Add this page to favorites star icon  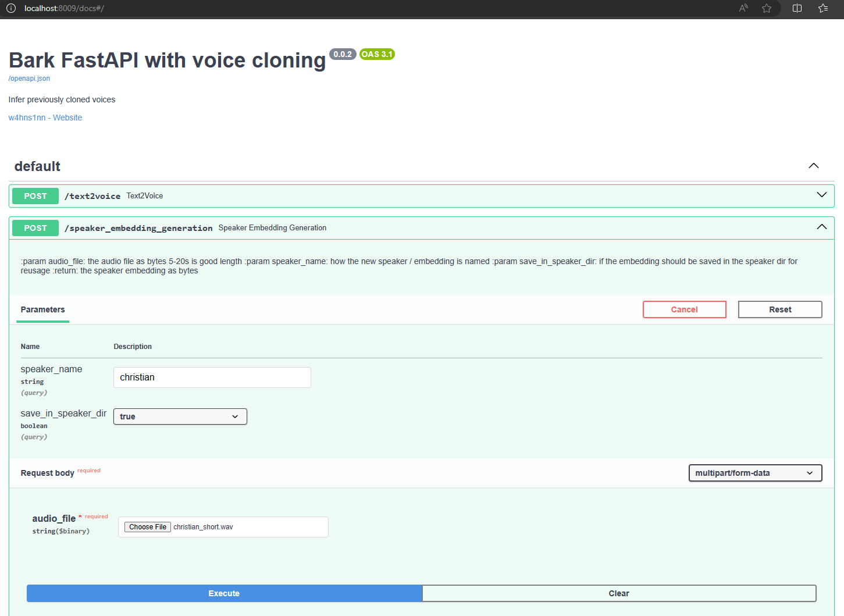(x=767, y=8)
